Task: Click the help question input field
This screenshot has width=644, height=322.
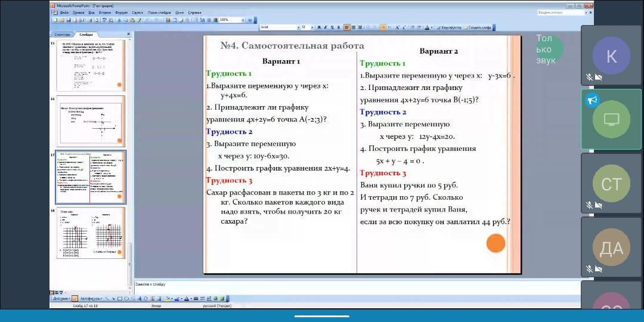Action: [x=562, y=13]
